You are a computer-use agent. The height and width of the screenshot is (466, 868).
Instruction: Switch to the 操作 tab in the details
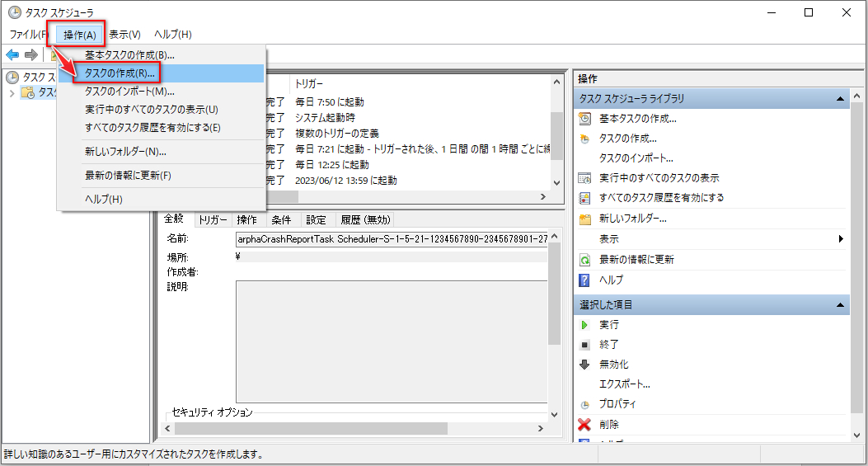247,220
